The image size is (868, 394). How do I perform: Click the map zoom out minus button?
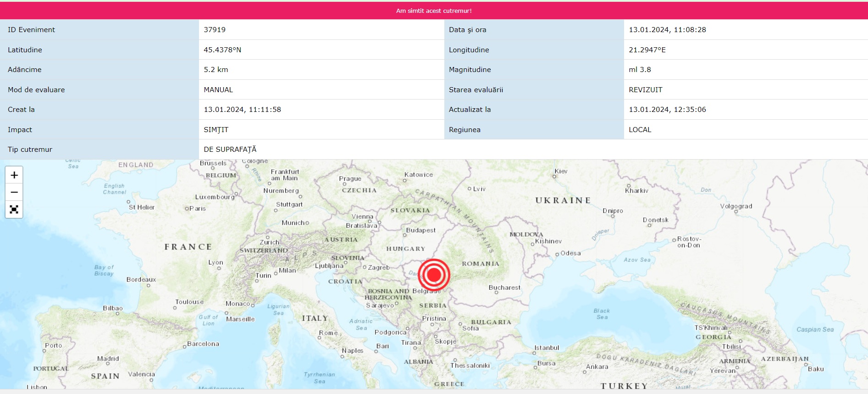(x=14, y=192)
